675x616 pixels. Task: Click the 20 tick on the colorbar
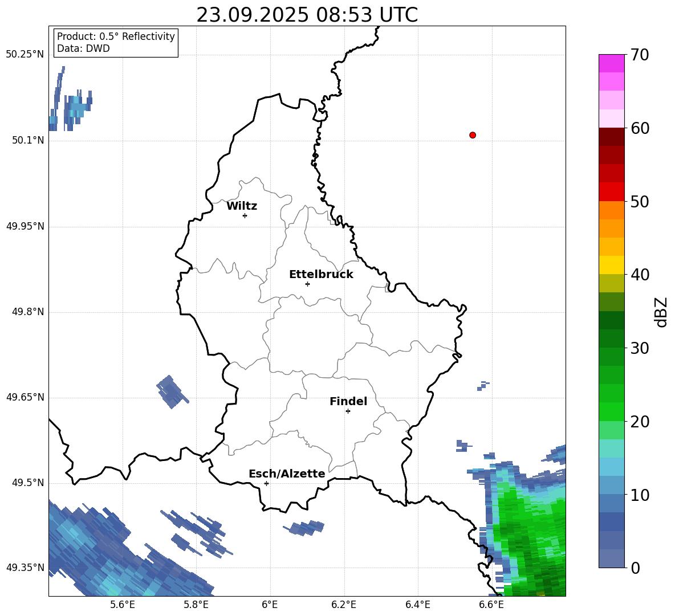(x=640, y=422)
